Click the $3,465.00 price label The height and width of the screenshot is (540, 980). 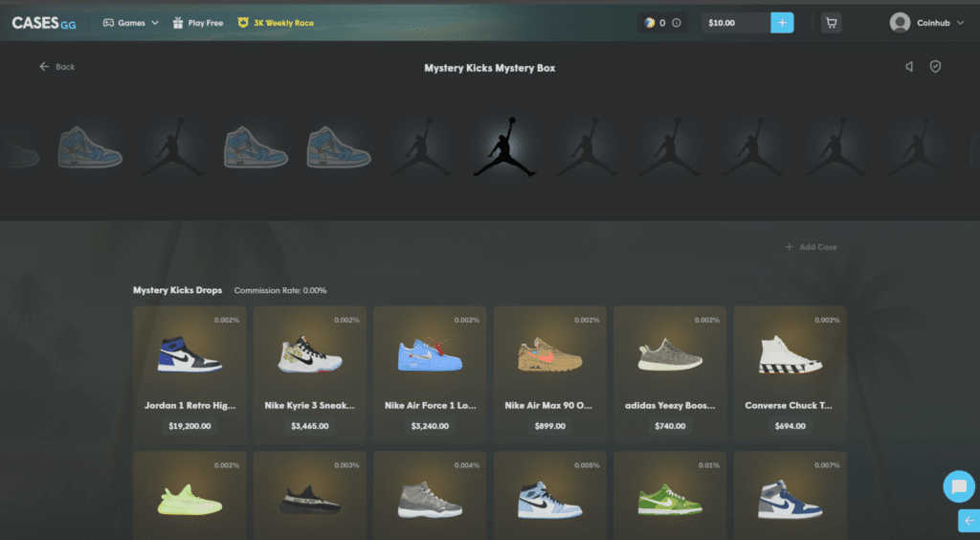309,426
